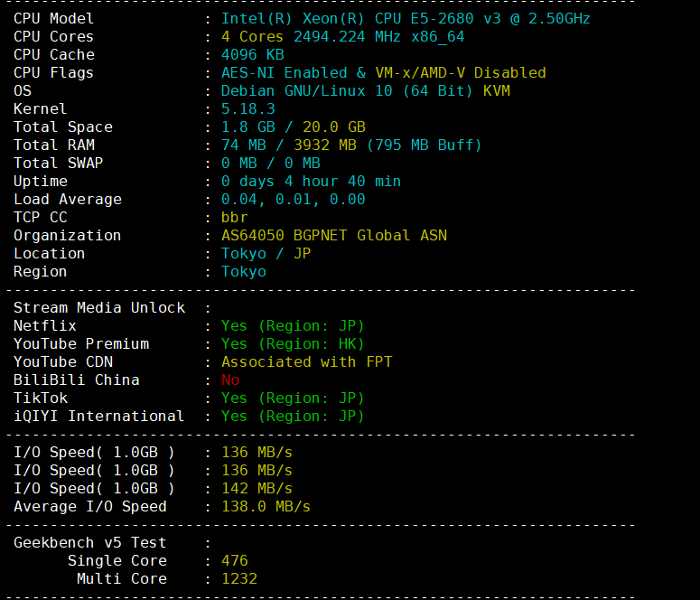Click the Uptime value text

(x=311, y=181)
